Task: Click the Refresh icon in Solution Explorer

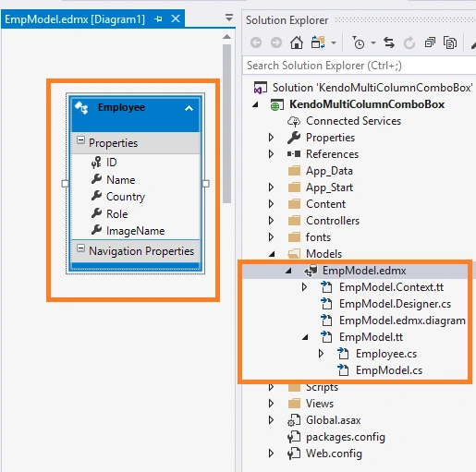Action: tap(409, 42)
